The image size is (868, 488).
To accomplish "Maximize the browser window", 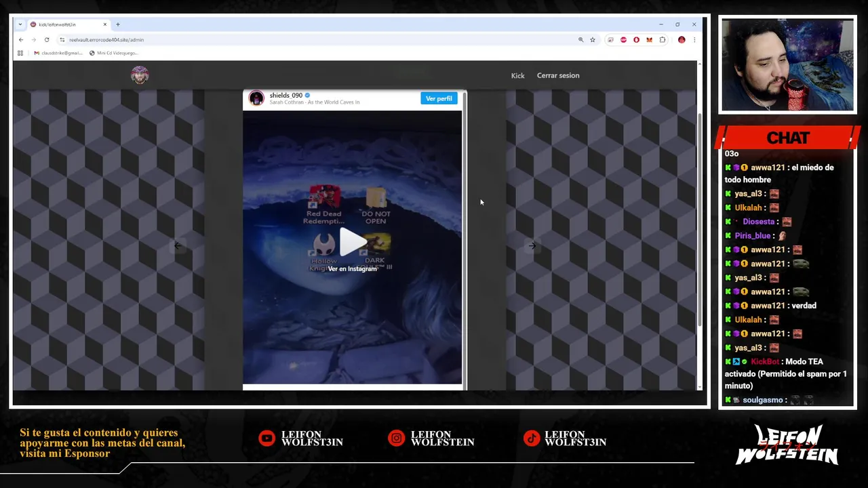I will pyautogui.click(x=677, y=24).
